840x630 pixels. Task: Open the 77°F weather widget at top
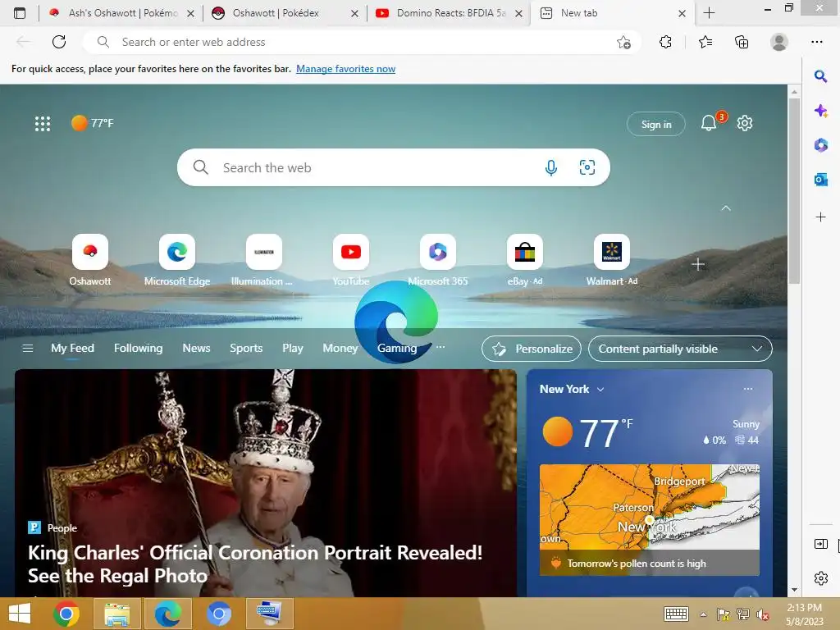93,123
